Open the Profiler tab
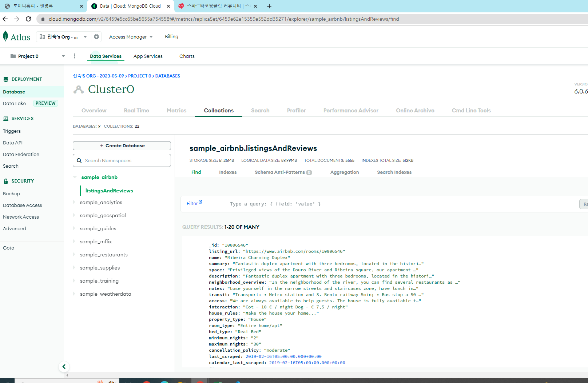Viewport: 588px width, 383px height. tap(297, 110)
